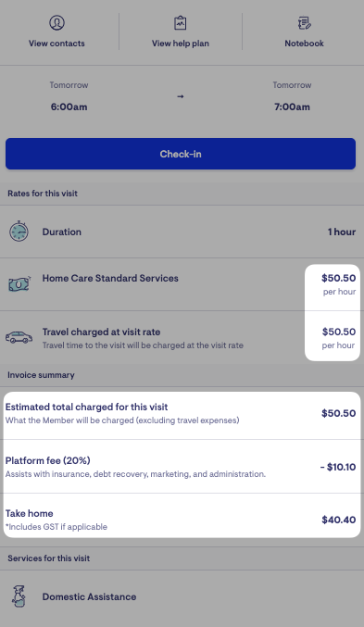This screenshot has height=627, width=364.
Task: Select the View help plan label
Action: pos(181,44)
